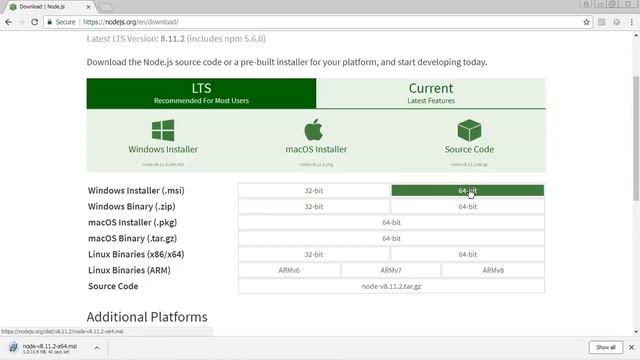Go back using the browser back arrow

coord(9,22)
